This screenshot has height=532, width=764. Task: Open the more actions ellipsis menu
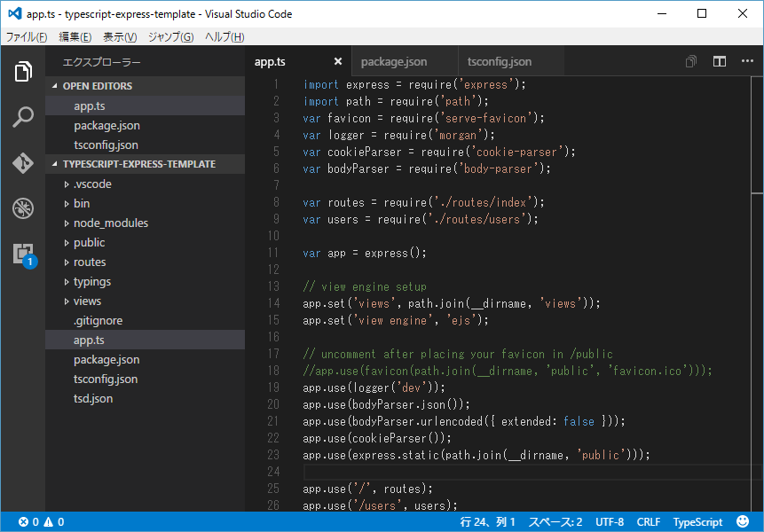[747, 61]
